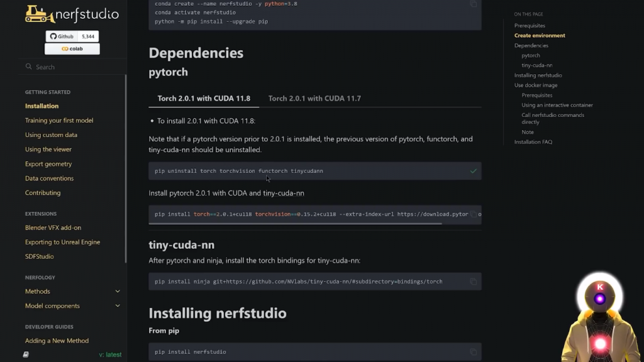
Task: Expand the Methods sidebar section
Action: click(x=118, y=292)
